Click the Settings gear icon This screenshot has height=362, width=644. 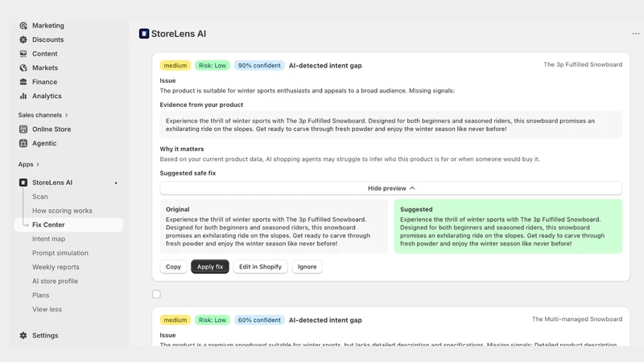click(x=23, y=335)
